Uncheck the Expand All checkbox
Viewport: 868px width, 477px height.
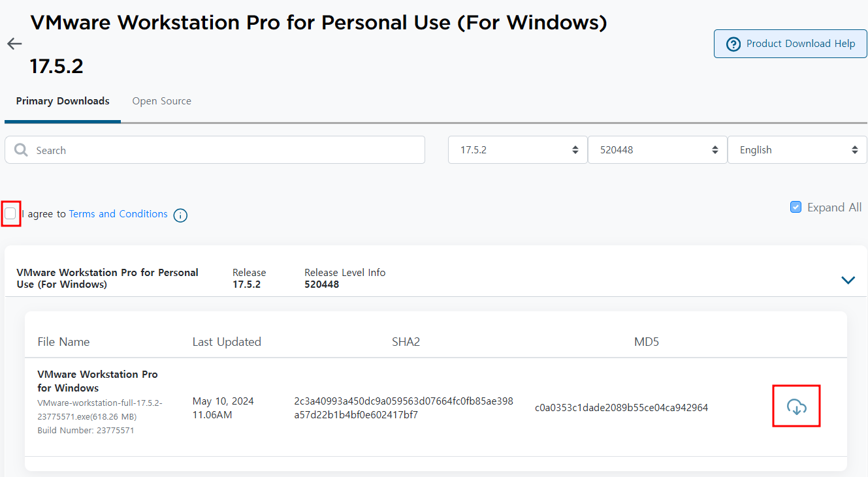[796, 207]
